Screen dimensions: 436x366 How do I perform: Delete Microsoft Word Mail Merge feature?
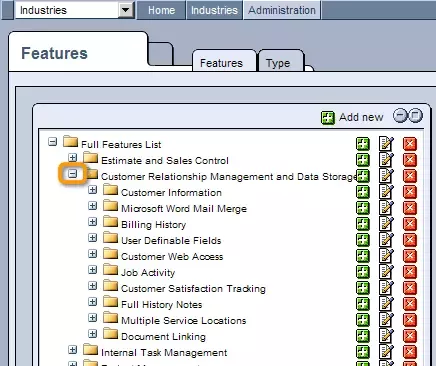[x=410, y=208]
